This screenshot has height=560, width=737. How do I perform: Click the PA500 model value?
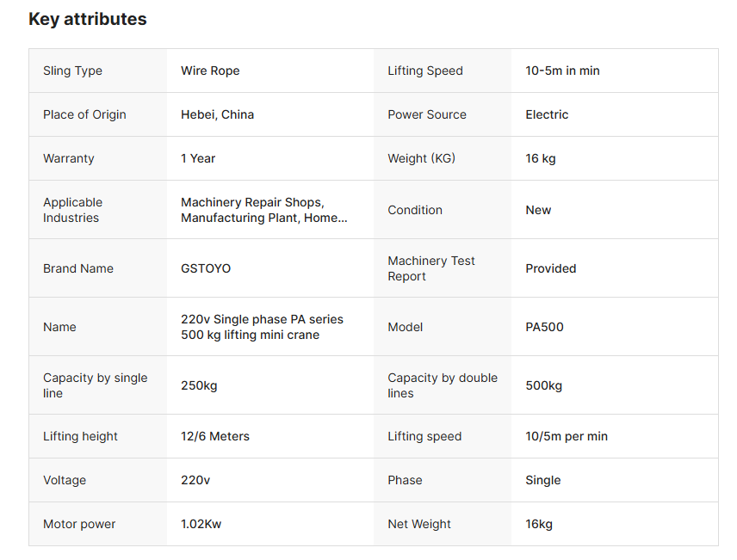(544, 327)
